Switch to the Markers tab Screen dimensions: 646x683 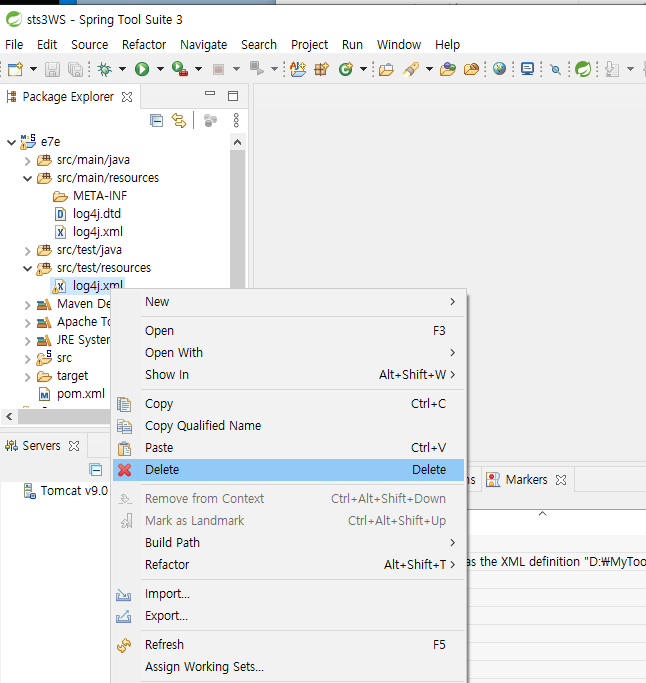[526, 480]
